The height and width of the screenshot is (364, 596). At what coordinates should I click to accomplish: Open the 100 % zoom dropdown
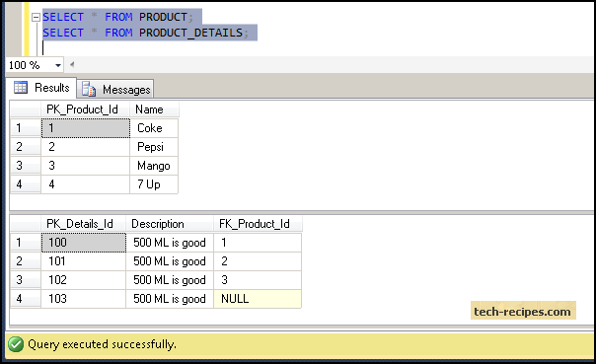58,65
